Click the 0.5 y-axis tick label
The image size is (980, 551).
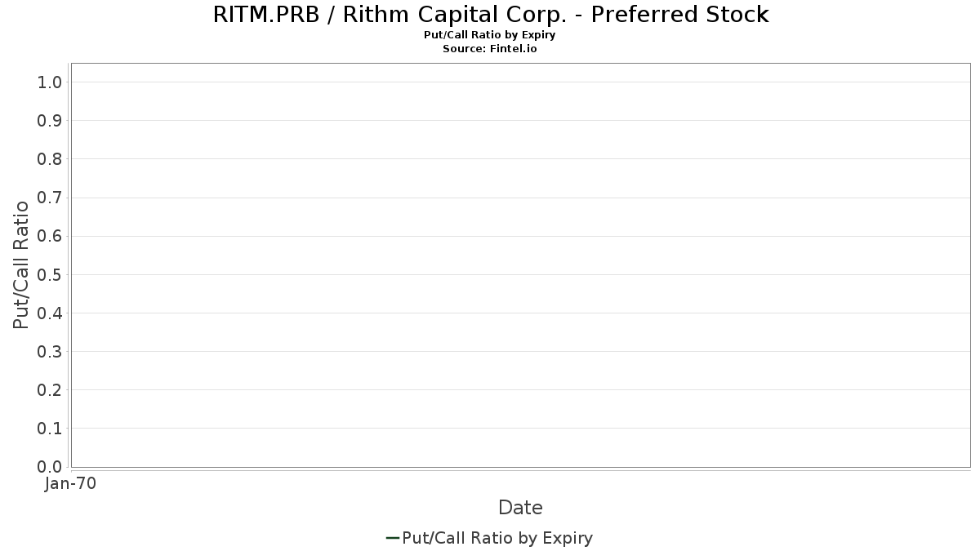point(50,275)
